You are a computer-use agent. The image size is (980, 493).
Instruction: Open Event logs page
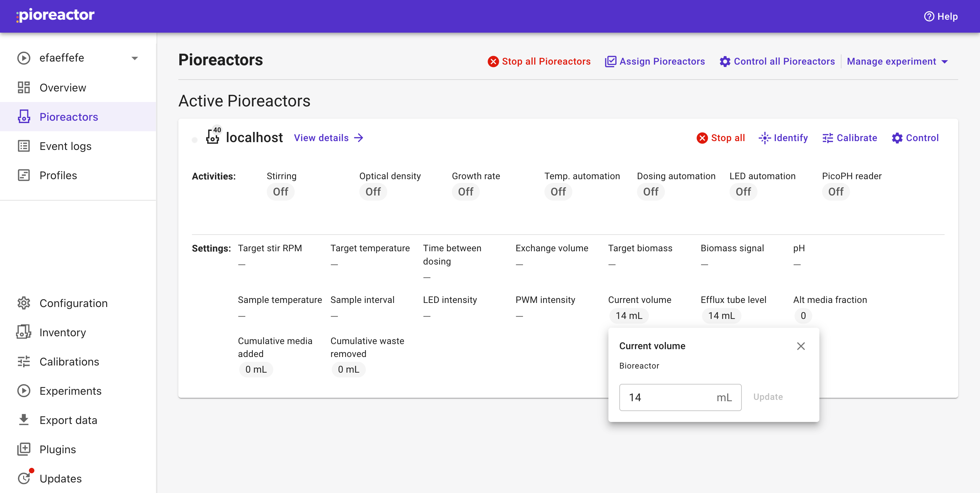click(65, 146)
